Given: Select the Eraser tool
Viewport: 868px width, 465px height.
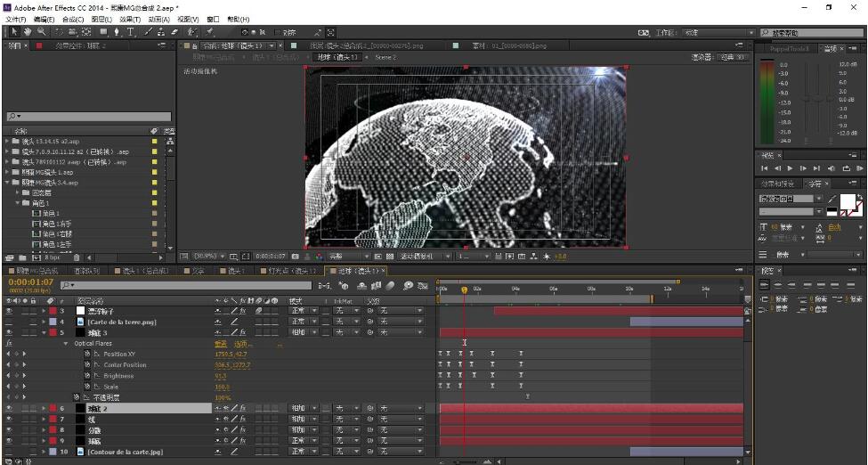Looking at the screenshot, I should (x=174, y=33).
